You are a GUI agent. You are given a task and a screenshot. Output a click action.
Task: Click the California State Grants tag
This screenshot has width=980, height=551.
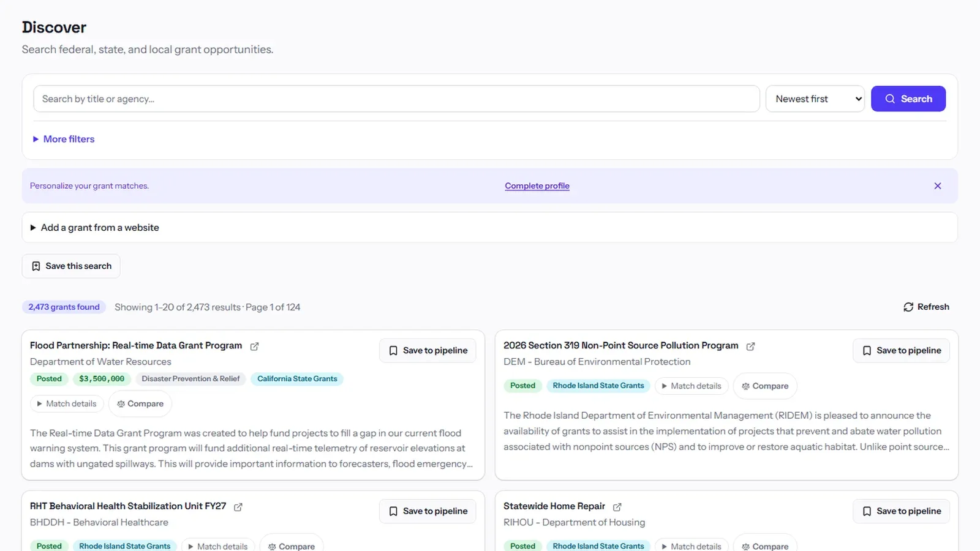297,379
